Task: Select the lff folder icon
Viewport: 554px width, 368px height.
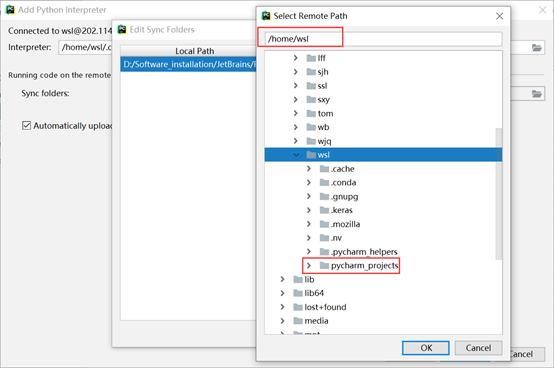Action: pos(311,58)
